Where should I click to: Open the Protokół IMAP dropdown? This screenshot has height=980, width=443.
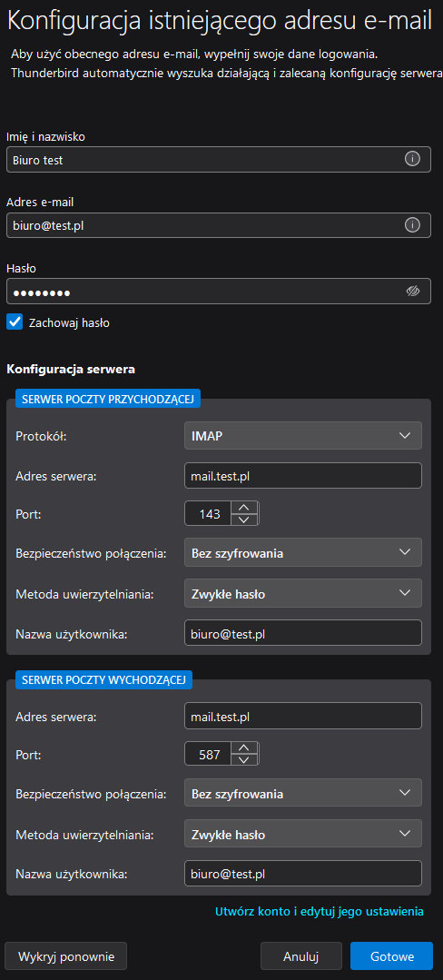(x=303, y=436)
